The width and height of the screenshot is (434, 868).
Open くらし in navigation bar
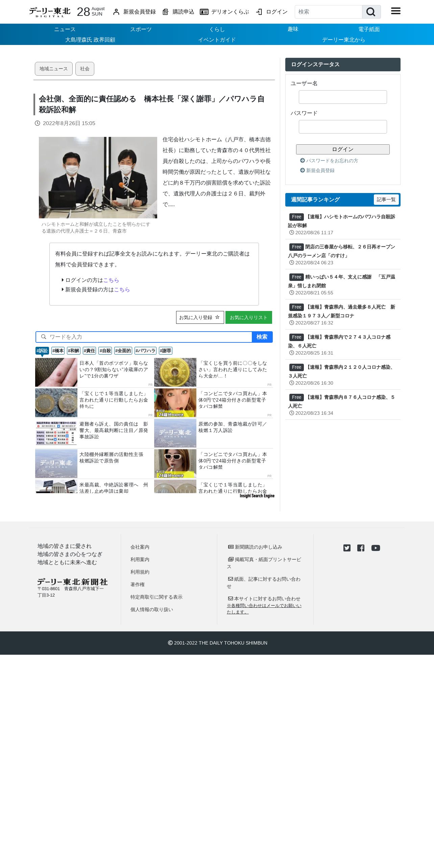point(217,29)
